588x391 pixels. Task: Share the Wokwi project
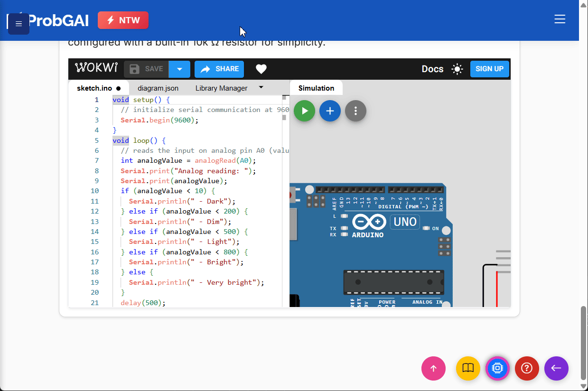[x=219, y=69]
